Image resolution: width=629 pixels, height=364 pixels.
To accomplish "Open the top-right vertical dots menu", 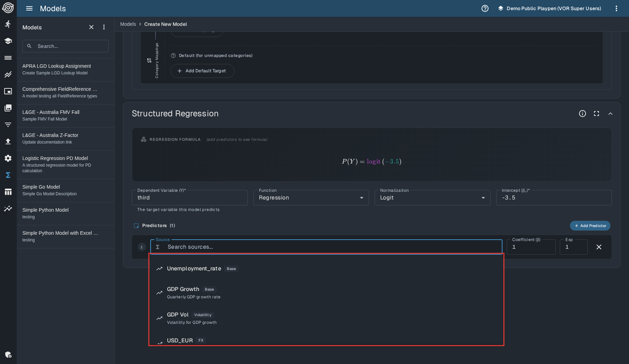I will coord(616,8).
